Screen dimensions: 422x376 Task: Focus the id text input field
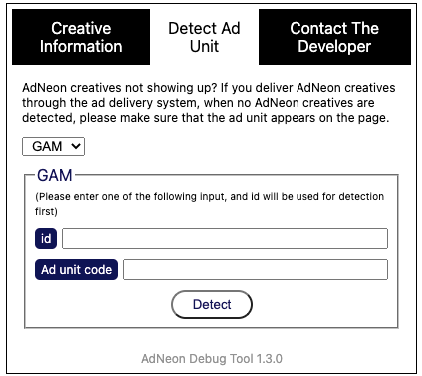point(225,238)
